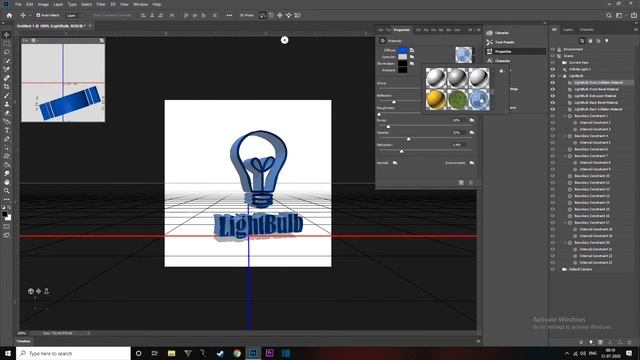Open the Auto-Select Layer dropdown
Image resolution: width=640 pixels, height=360 pixels.
74,16
